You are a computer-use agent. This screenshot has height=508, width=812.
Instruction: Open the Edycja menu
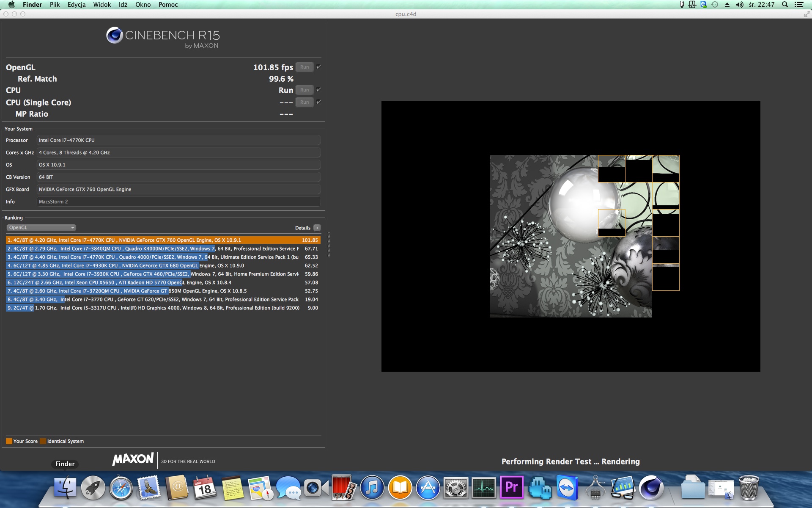point(77,5)
